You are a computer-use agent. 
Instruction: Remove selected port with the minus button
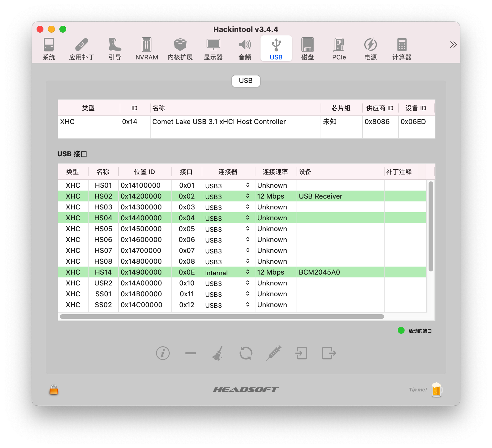tap(190, 353)
